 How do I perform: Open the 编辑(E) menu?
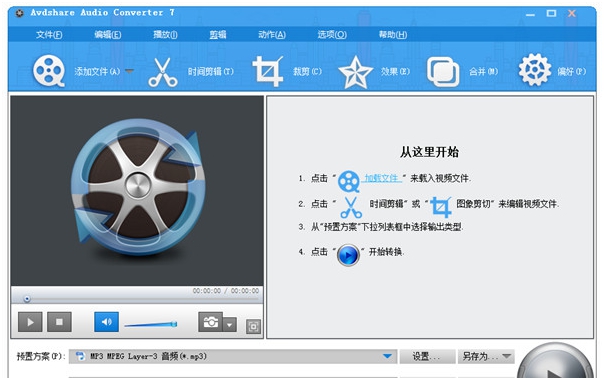[x=108, y=35]
